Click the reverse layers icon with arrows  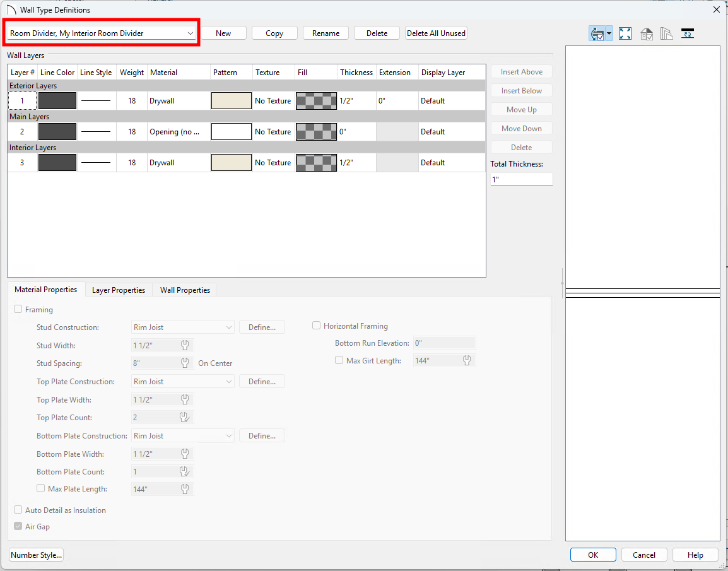click(688, 33)
